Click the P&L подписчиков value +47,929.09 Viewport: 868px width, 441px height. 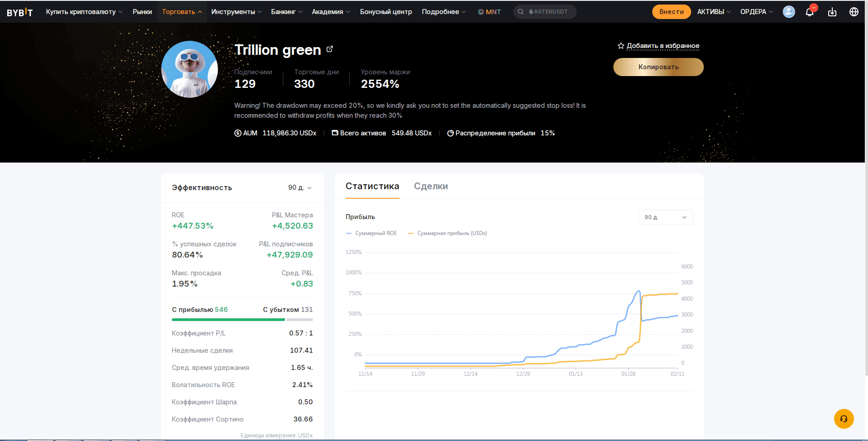pyautogui.click(x=289, y=255)
